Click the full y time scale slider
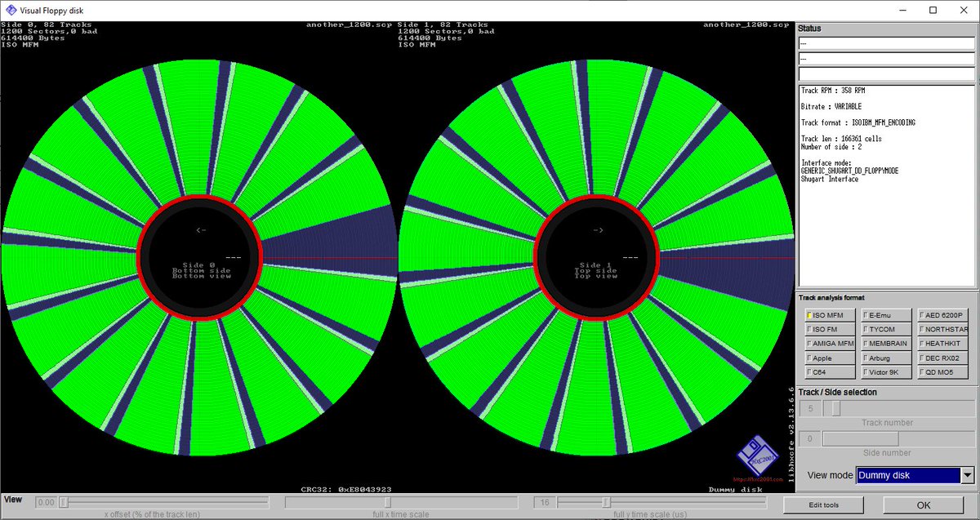The image size is (980, 520). pyautogui.click(x=661, y=502)
